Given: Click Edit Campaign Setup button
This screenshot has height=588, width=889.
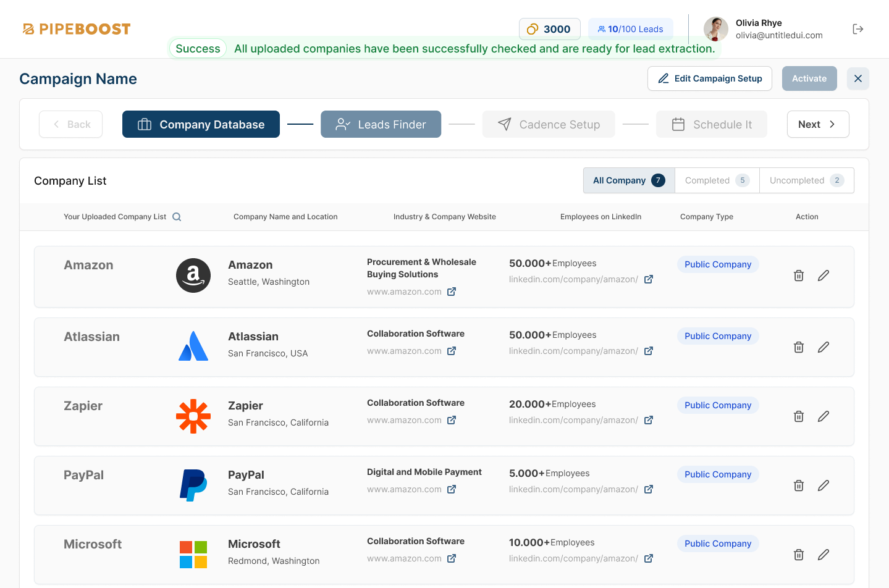Looking at the screenshot, I should [710, 78].
